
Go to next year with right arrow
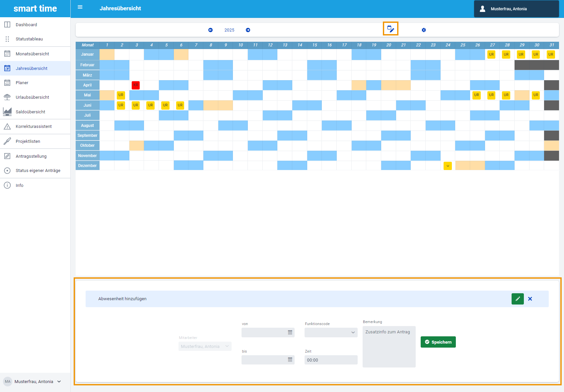[248, 30]
